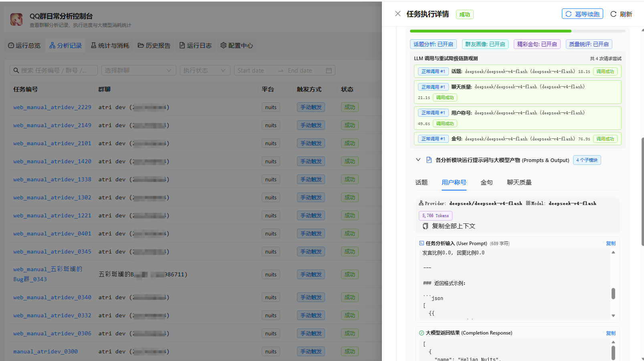Click document icon beside Prompts & Output

point(429,160)
